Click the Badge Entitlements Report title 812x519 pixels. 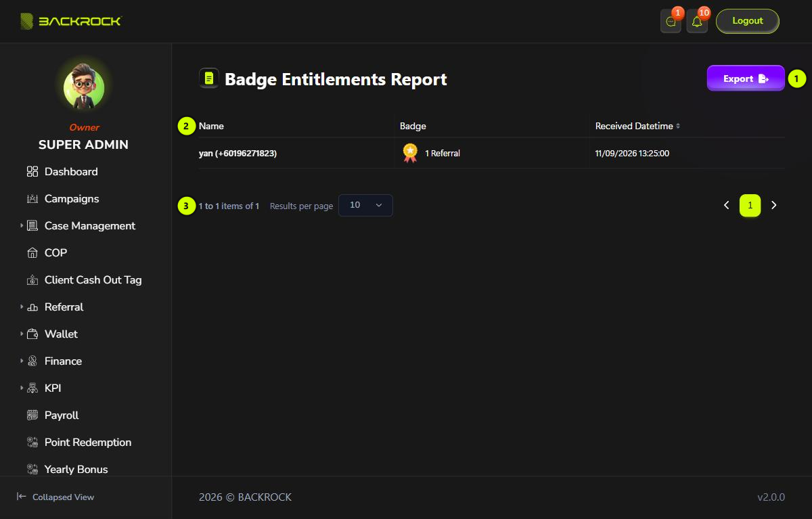coord(336,79)
